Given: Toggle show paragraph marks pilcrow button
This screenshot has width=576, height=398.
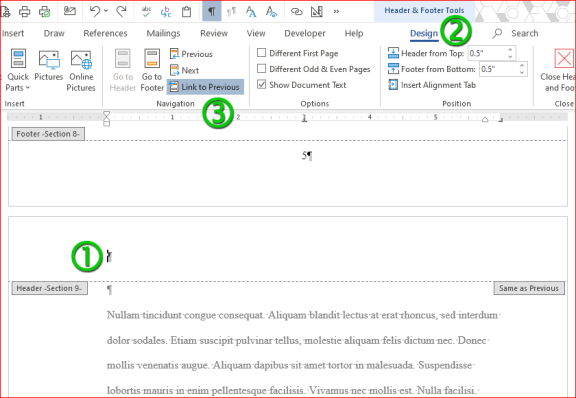Looking at the screenshot, I should tap(212, 11).
